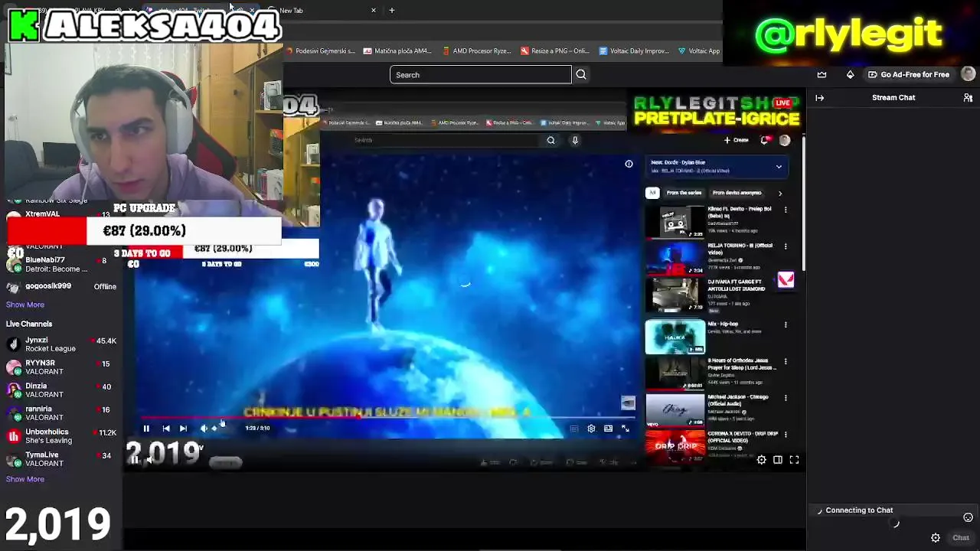Open the chat points icon above Chat button
Viewport: 980px width, 551px height.
tap(968, 518)
